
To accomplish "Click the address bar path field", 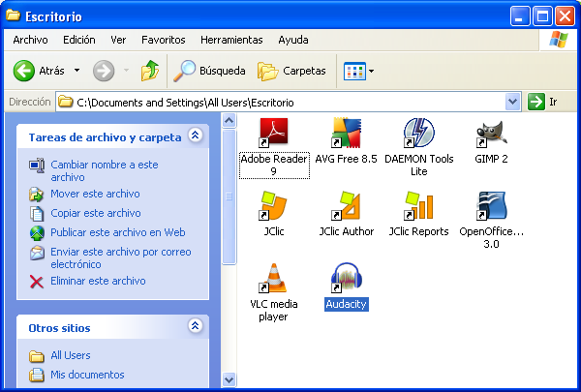I will click(281, 102).
